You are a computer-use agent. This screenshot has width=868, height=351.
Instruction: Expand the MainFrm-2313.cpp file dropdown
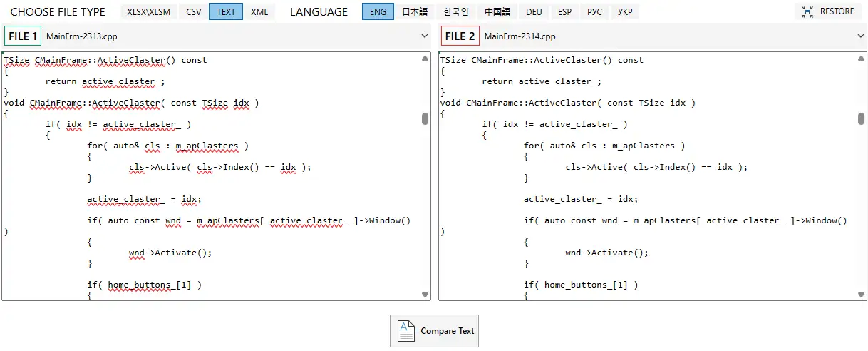click(x=425, y=36)
